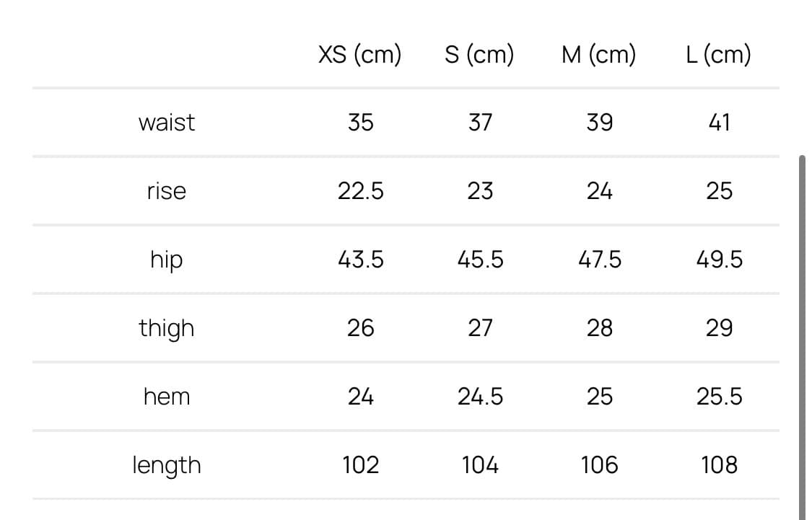
Task: Click the S (cm) column header
Action: pyautogui.click(x=479, y=54)
